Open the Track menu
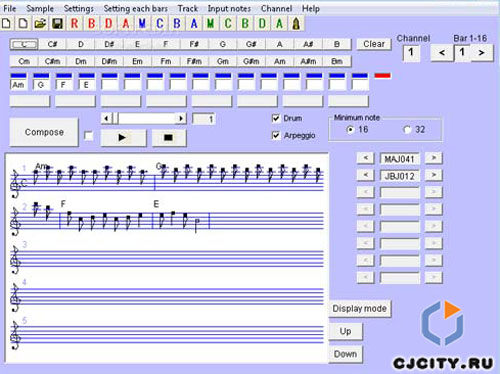500x374 pixels. pyautogui.click(x=188, y=8)
